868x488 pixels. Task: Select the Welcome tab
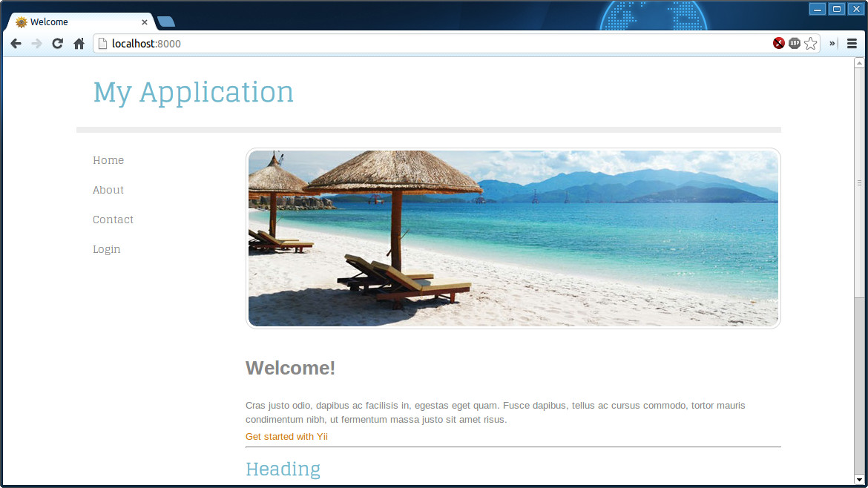[74, 22]
